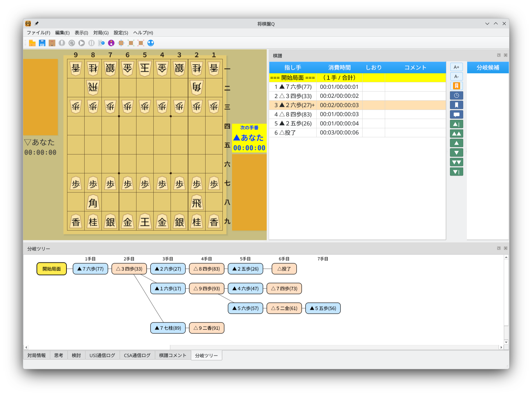This screenshot has height=396, width=532.
Task: Open engine analysis with the purple icon
Action: point(112,43)
